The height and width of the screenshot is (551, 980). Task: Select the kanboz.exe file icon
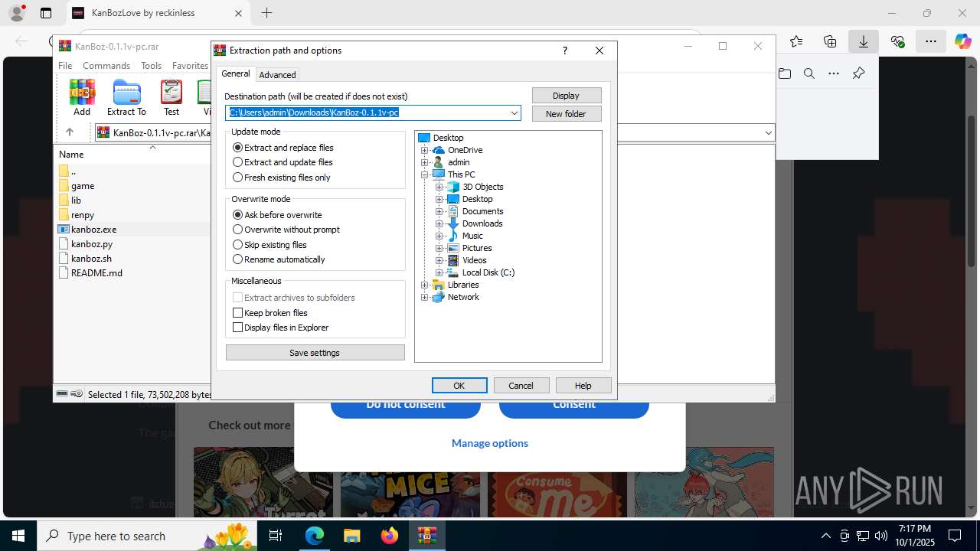point(64,229)
